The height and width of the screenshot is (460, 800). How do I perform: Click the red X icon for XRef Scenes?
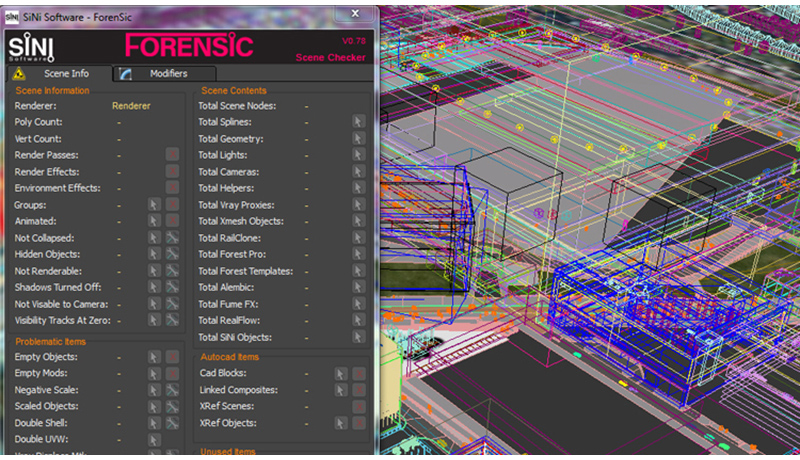359,406
